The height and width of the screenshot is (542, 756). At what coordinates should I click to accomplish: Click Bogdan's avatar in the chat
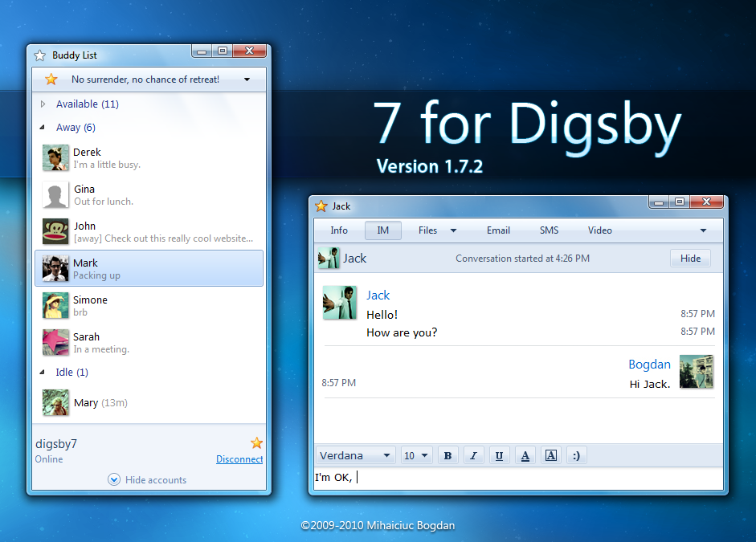[x=697, y=372]
